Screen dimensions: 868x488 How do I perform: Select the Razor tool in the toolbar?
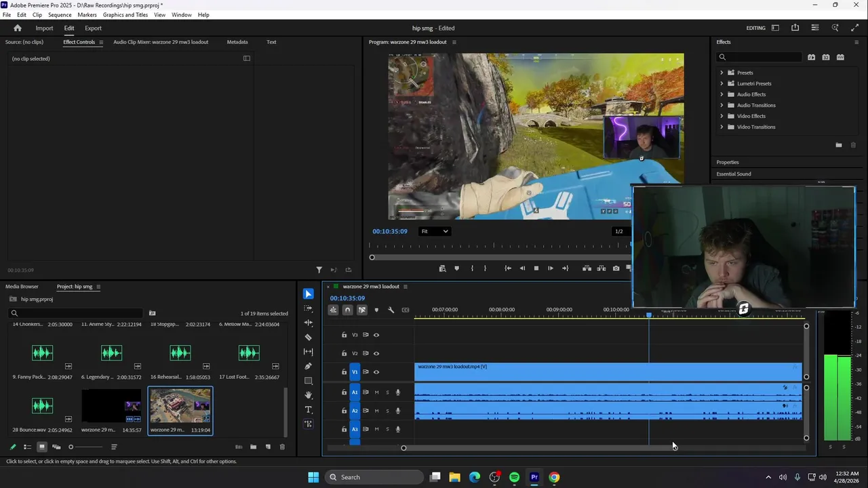pos(309,337)
